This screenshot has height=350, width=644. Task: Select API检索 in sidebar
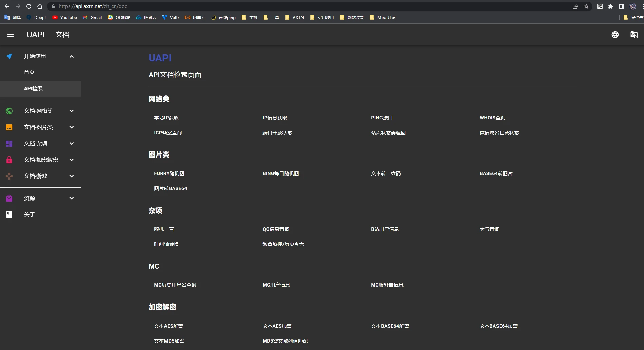tap(40, 89)
